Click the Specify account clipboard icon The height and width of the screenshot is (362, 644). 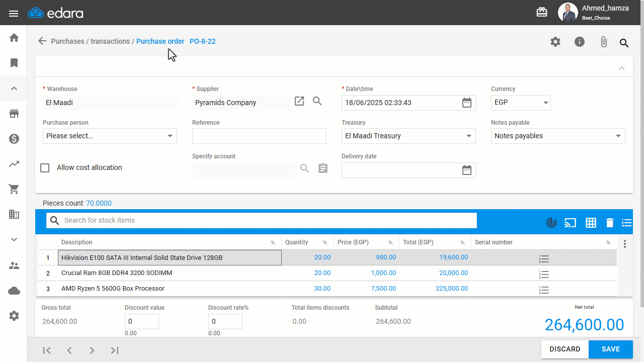323,168
